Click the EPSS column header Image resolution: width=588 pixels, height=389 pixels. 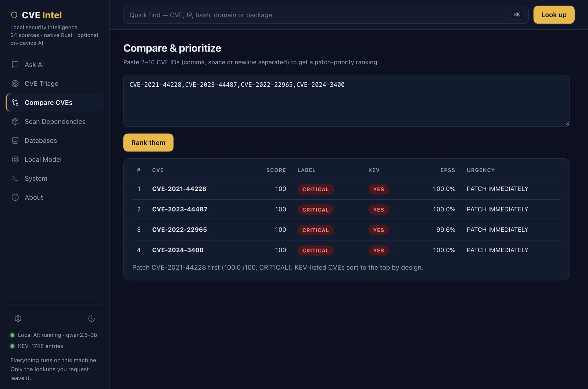click(x=448, y=170)
